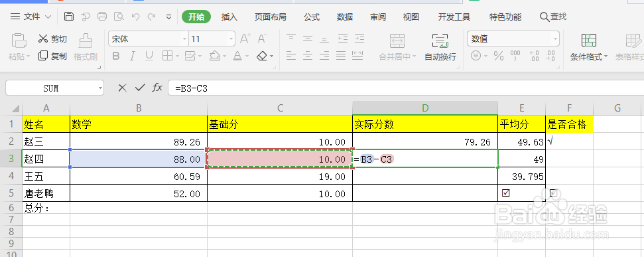Open 查找 Find search
The height and width of the screenshot is (257, 644).
[553, 17]
